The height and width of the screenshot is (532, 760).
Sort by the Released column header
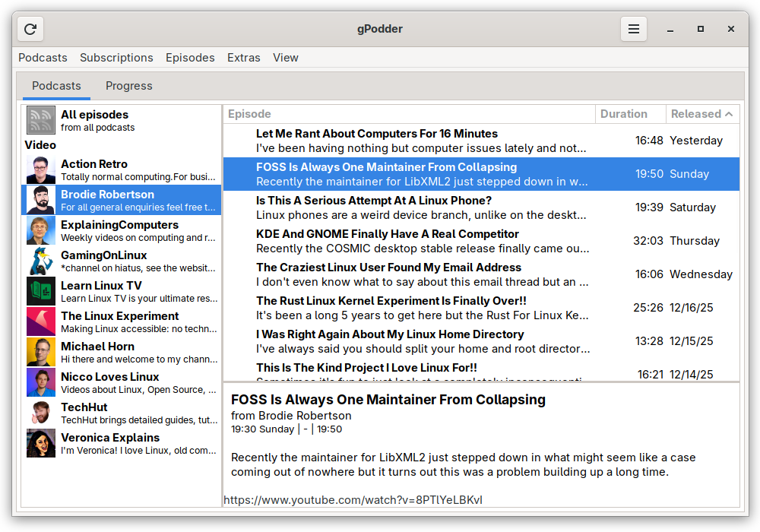[703, 114]
